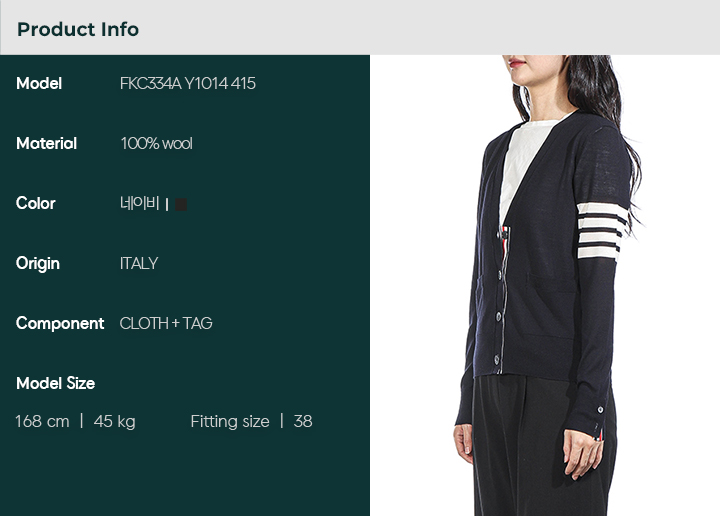Click the Component label
The image size is (720, 516).
point(60,323)
